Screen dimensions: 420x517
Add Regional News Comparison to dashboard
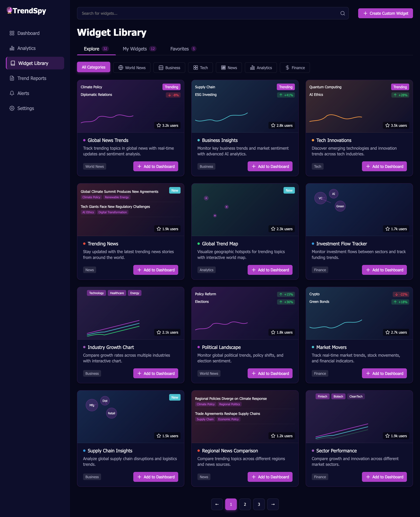pyautogui.click(x=270, y=477)
